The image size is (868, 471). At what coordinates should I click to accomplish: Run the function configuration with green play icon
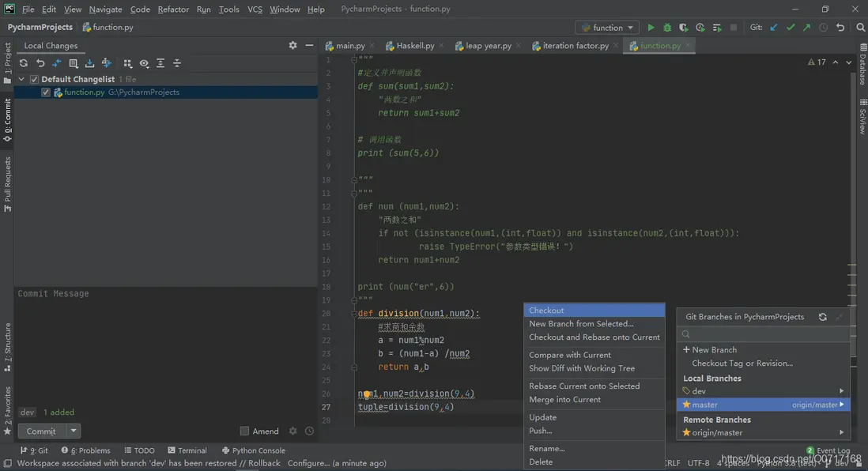click(651, 28)
